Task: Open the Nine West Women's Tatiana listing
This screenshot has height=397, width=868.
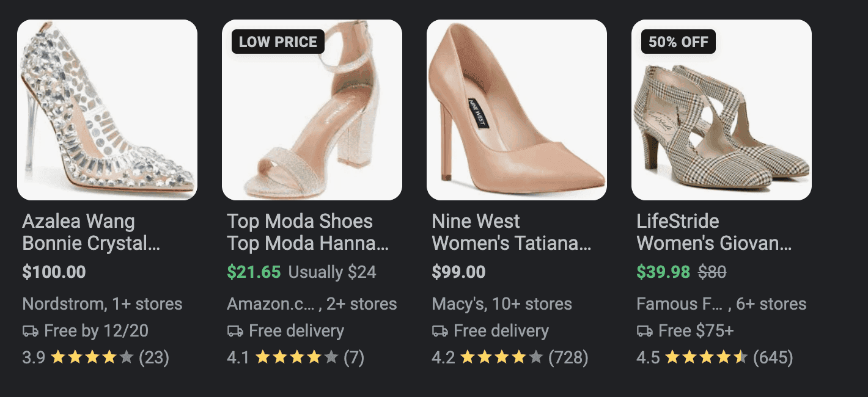Action: point(512,232)
